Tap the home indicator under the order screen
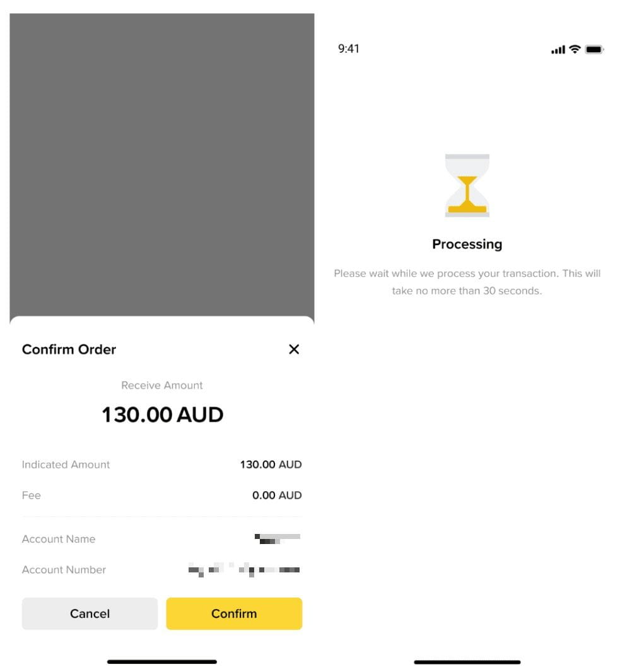637x672 pixels. point(161,662)
